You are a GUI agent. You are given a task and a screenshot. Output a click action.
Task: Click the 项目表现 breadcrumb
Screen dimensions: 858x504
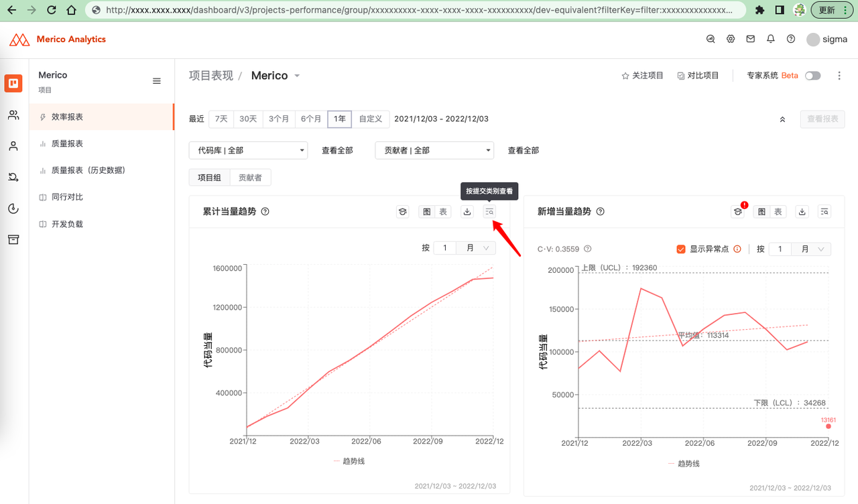(211, 76)
